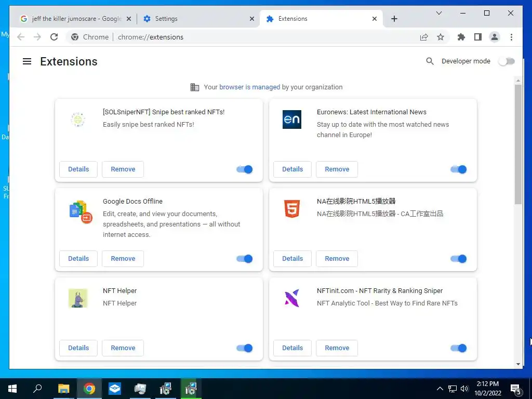The image size is (532, 399).
Task: Turn off Google Docs Offline toggle
Action: pos(244,259)
